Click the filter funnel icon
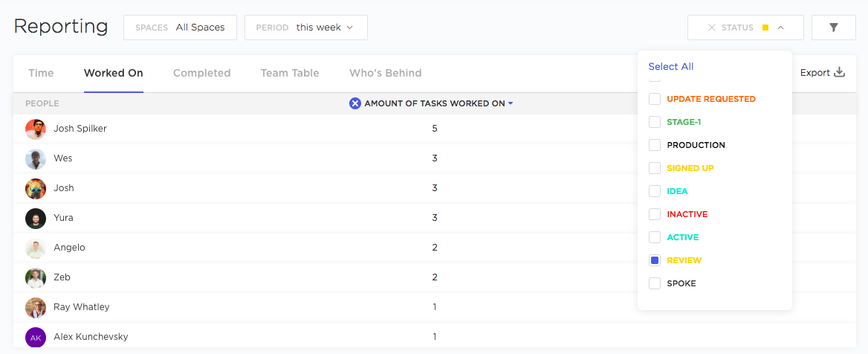This screenshot has height=354, width=868. click(x=834, y=28)
